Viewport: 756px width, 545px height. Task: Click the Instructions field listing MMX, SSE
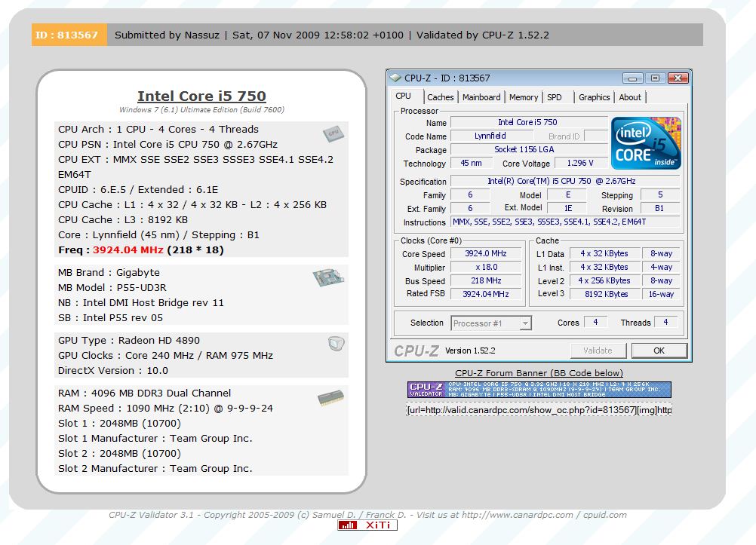coord(565,222)
